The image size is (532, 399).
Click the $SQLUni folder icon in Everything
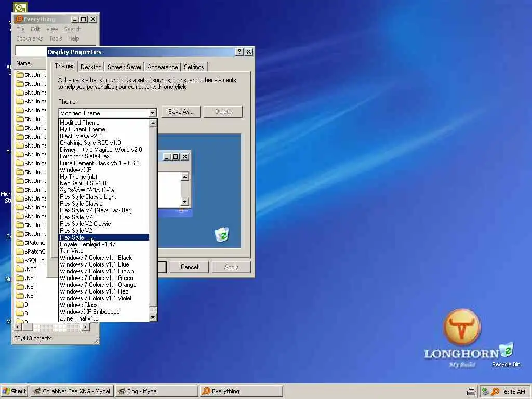coord(20,260)
